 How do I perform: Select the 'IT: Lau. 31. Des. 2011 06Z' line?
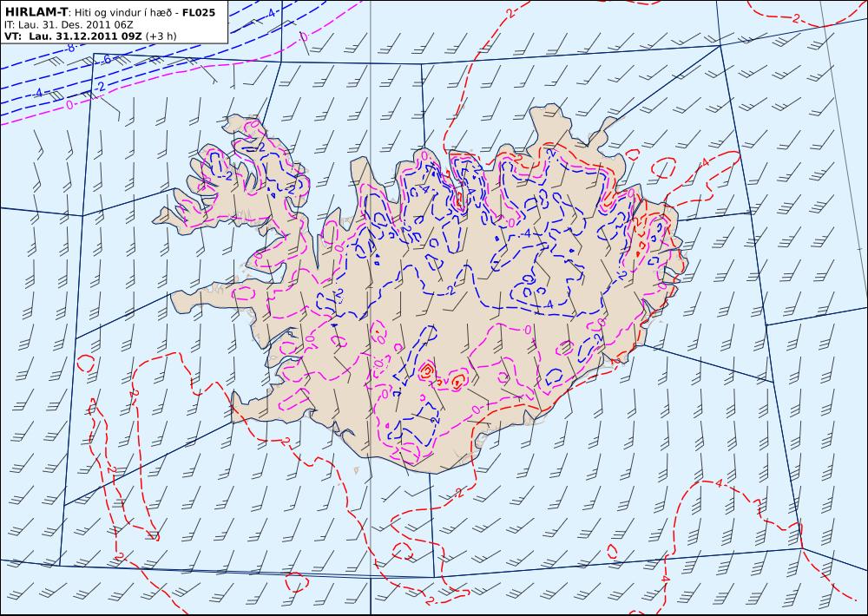[69, 25]
